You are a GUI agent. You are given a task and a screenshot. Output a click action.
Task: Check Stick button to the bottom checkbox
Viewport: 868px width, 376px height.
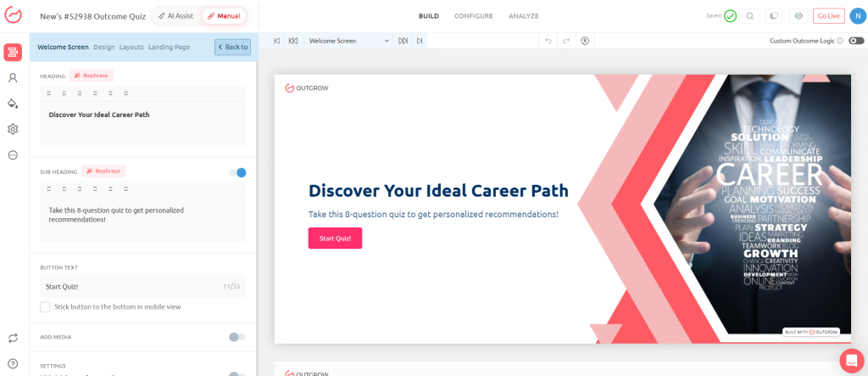tap(46, 306)
